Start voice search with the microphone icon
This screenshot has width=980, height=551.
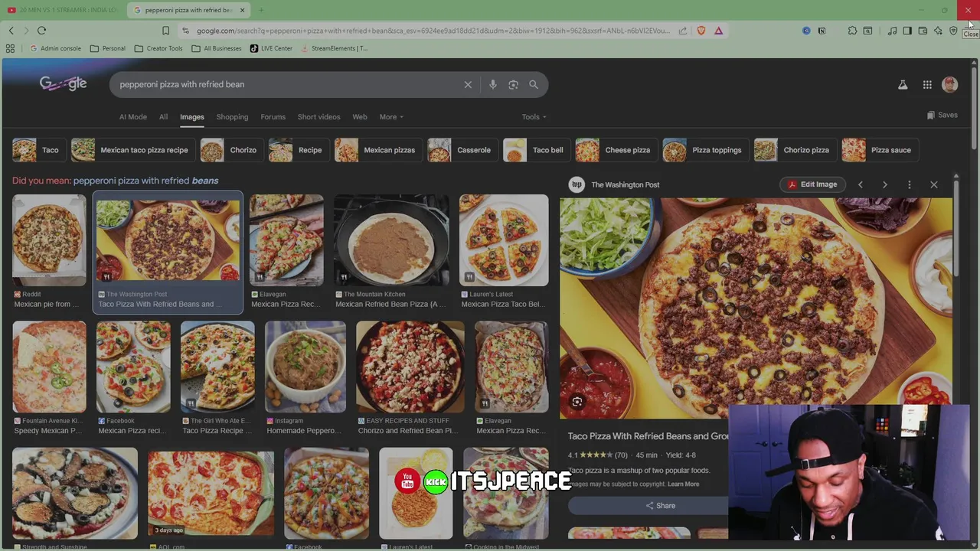pos(493,85)
